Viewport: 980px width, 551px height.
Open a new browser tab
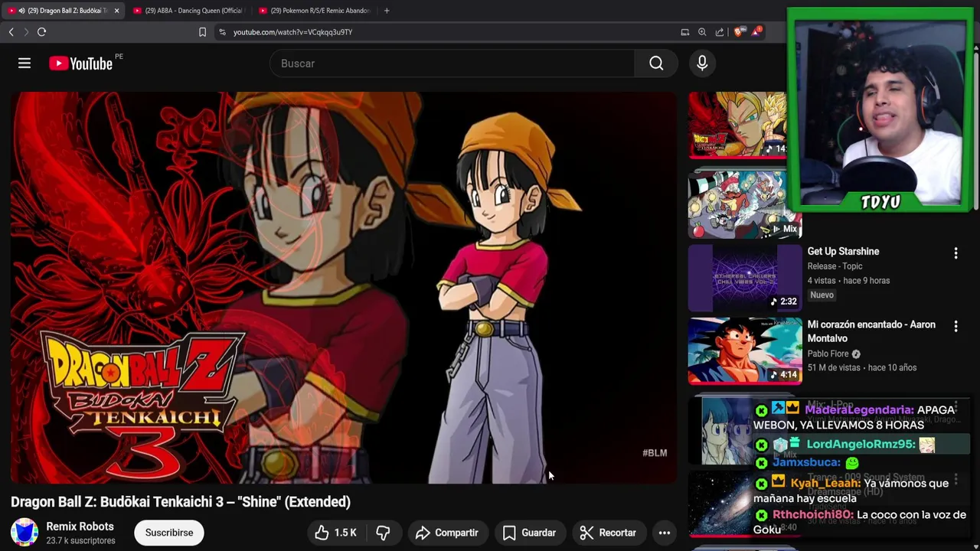click(x=387, y=11)
